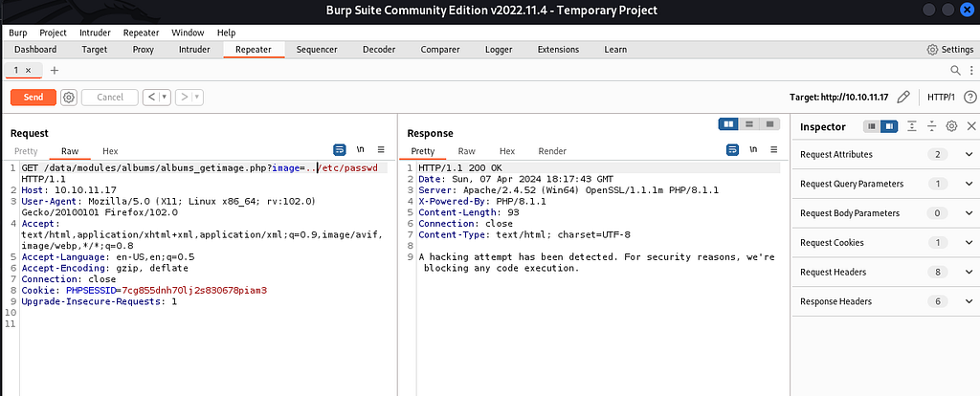This screenshot has width=980, height=396.
Task: Open the Request pane hamburger menu
Action: click(381, 149)
